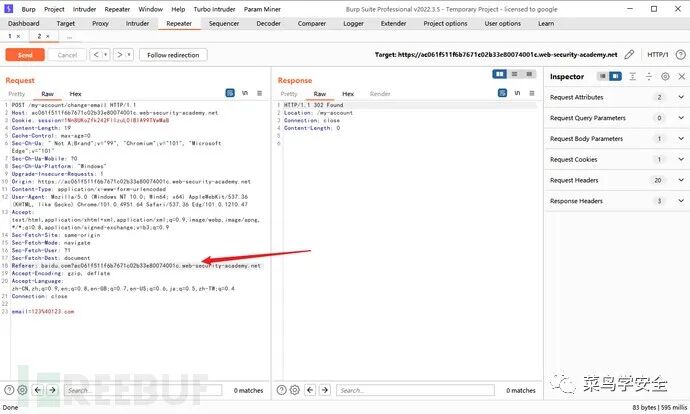
Task: Open Response search settings gear
Action: (295, 390)
